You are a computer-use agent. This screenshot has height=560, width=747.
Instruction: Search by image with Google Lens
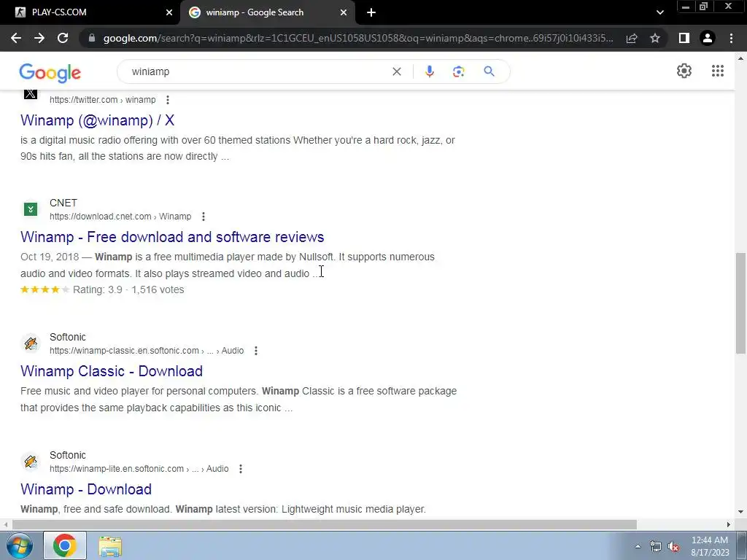458,71
